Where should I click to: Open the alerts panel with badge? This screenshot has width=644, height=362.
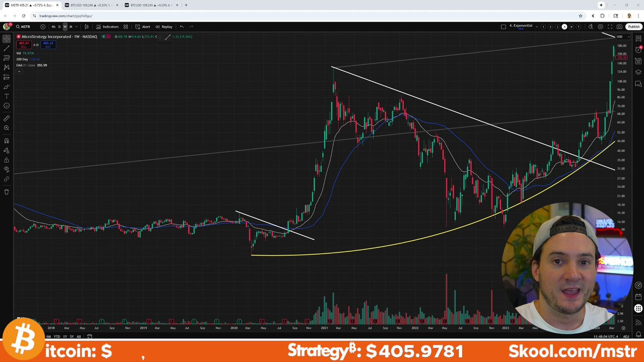pos(639,50)
